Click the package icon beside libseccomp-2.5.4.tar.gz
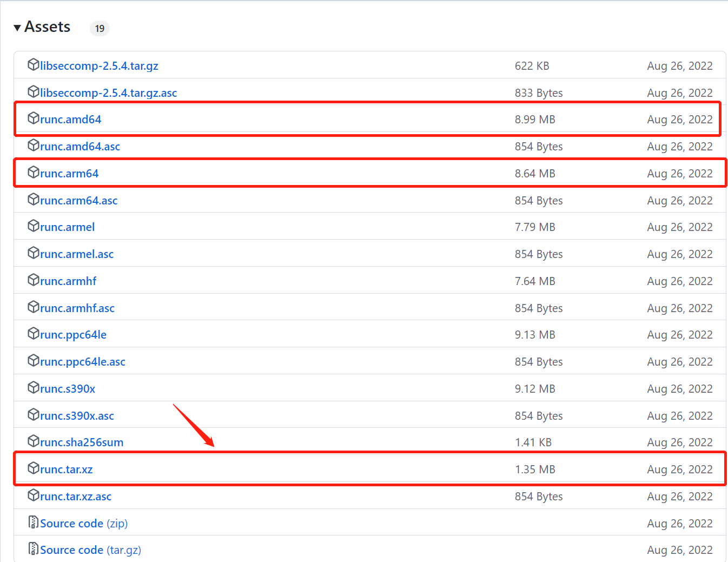The width and height of the screenshot is (728, 562). 34,65
